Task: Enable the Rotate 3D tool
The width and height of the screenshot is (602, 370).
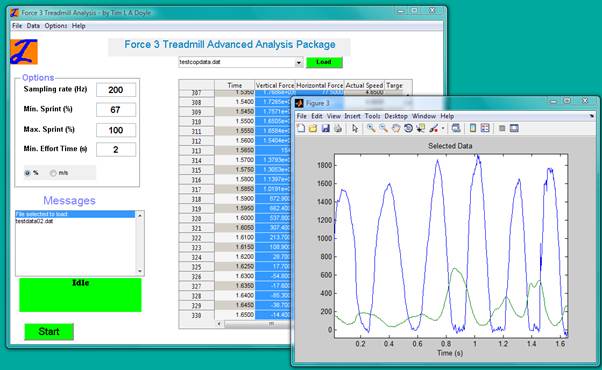Action: [x=408, y=128]
